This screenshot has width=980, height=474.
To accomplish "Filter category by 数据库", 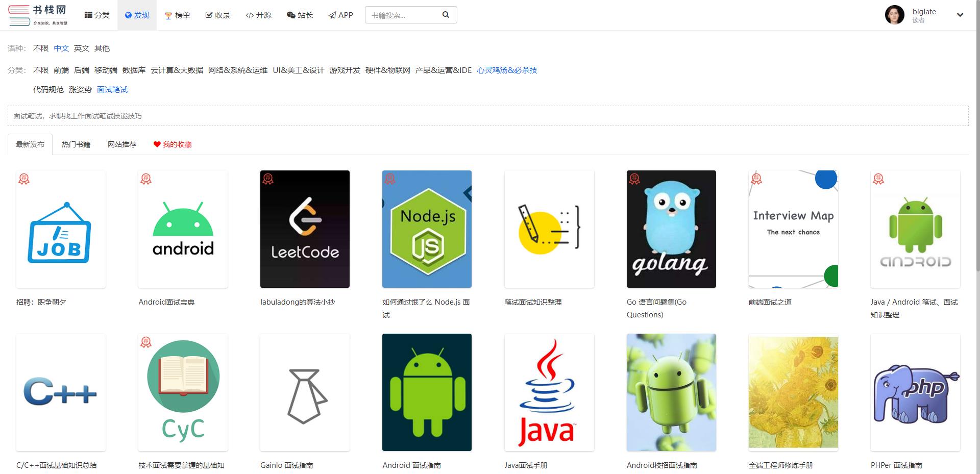I will [x=134, y=70].
